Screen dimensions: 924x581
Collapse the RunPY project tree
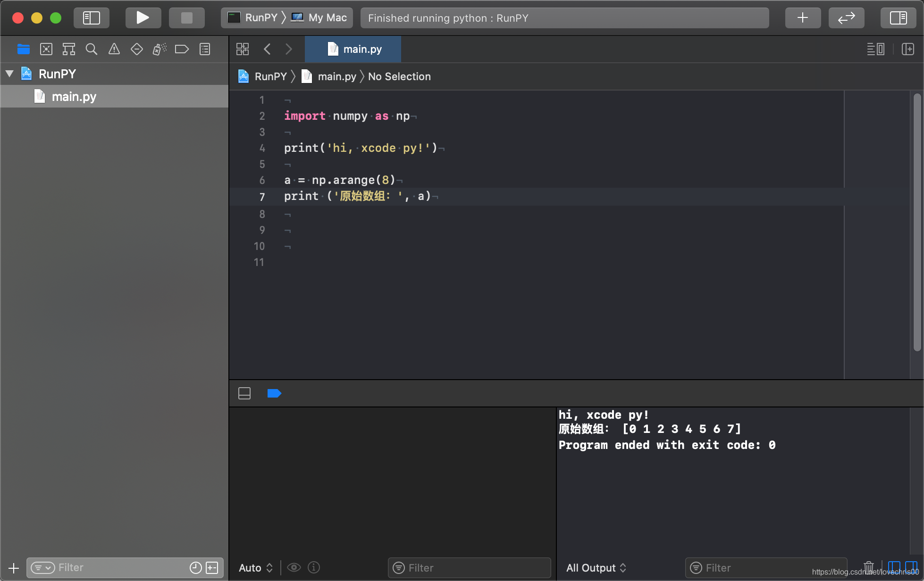tap(9, 74)
